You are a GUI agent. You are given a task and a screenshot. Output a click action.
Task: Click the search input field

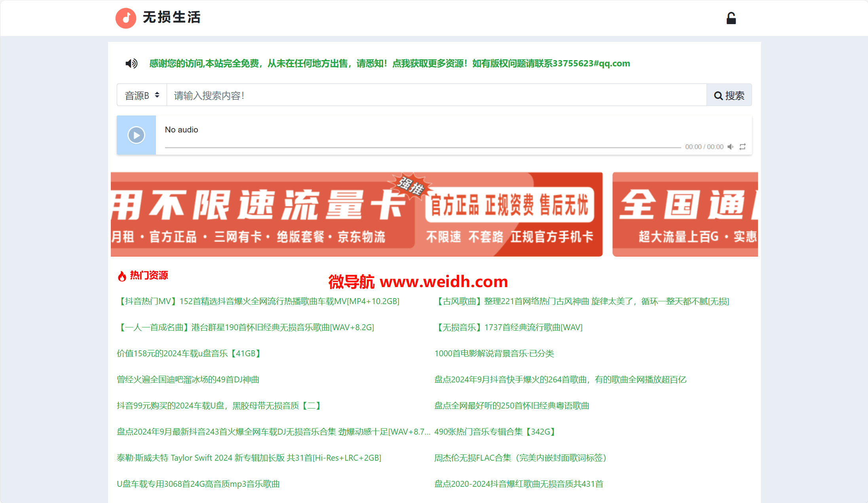pos(437,95)
